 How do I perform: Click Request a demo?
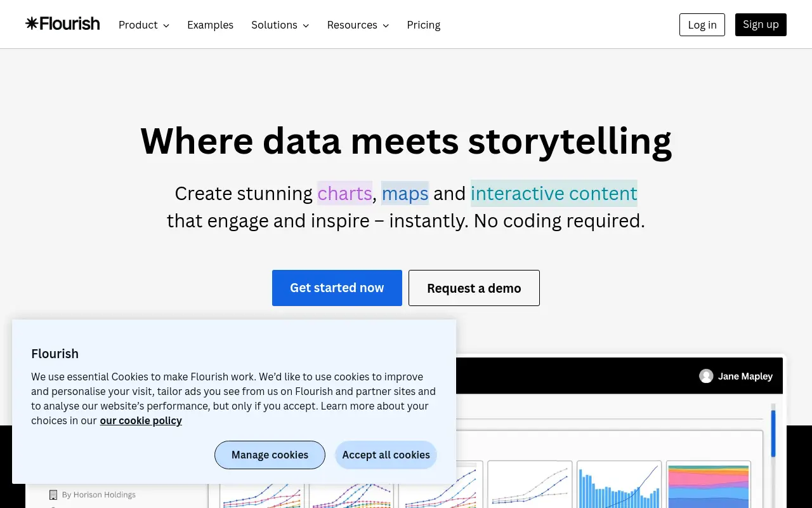coord(474,288)
